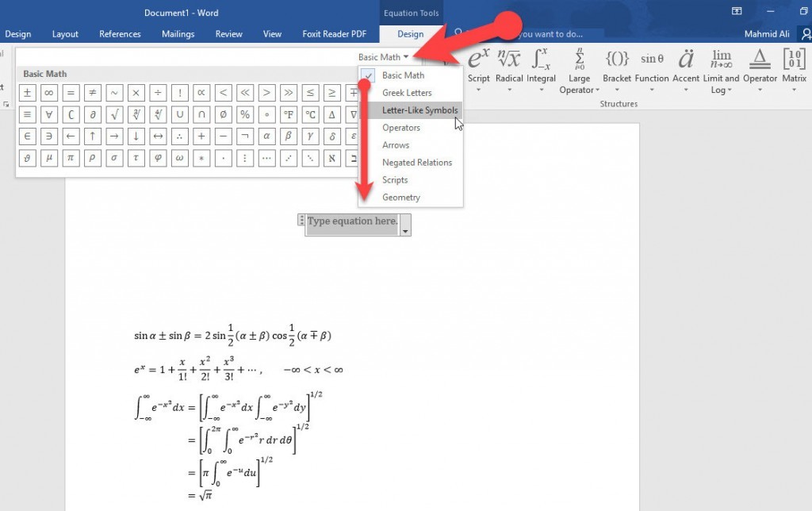812x511 pixels.
Task: Open the equation options dropdown arrow
Action: pyautogui.click(x=405, y=226)
